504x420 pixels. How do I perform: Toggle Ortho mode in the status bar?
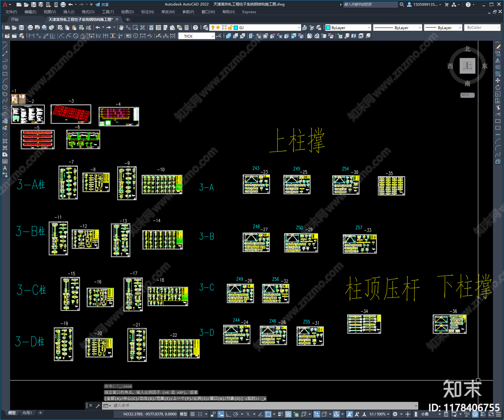[228, 414]
